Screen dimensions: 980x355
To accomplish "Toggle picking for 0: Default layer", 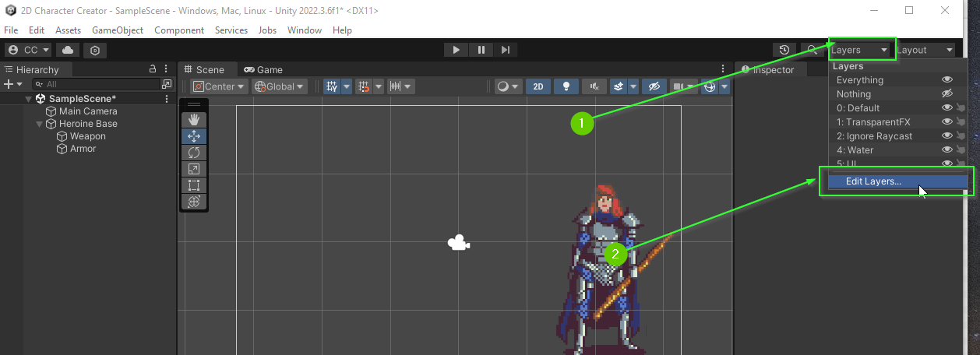I will pyautogui.click(x=961, y=108).
